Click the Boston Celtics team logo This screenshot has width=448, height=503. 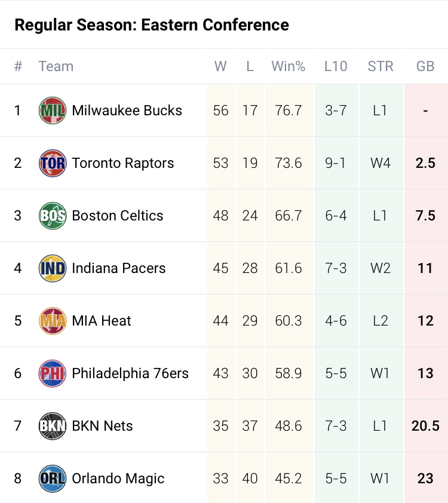pos(53,216)
